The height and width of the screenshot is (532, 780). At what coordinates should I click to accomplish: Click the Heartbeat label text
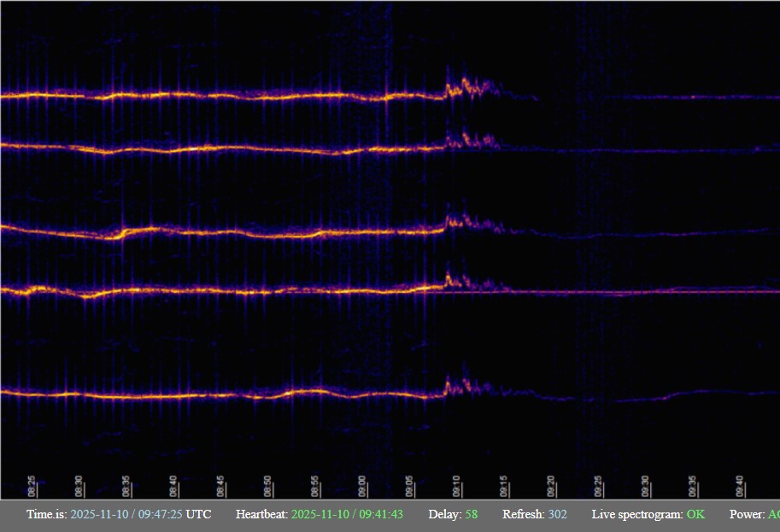261,515
